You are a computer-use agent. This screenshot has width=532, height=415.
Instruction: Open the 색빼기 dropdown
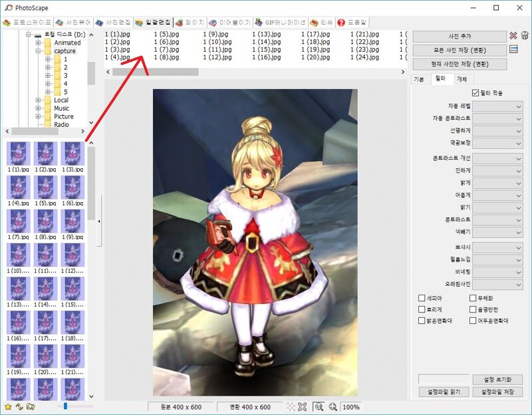point(497,232)
